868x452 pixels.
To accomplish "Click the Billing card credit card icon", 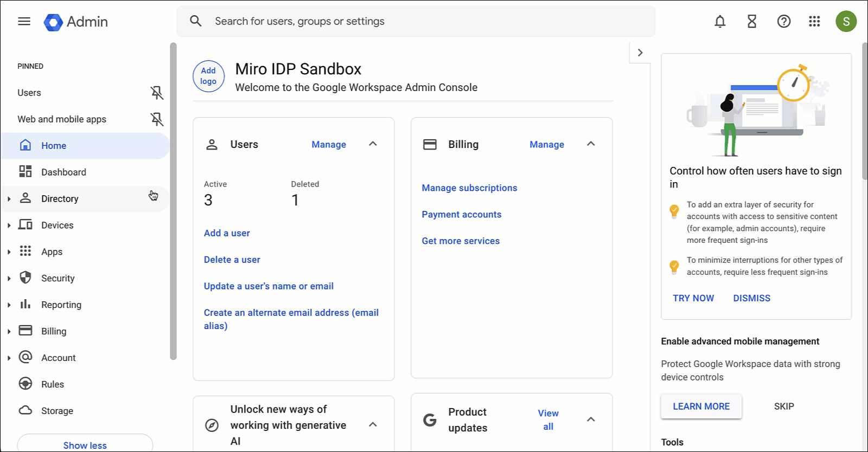I will 430,145.
